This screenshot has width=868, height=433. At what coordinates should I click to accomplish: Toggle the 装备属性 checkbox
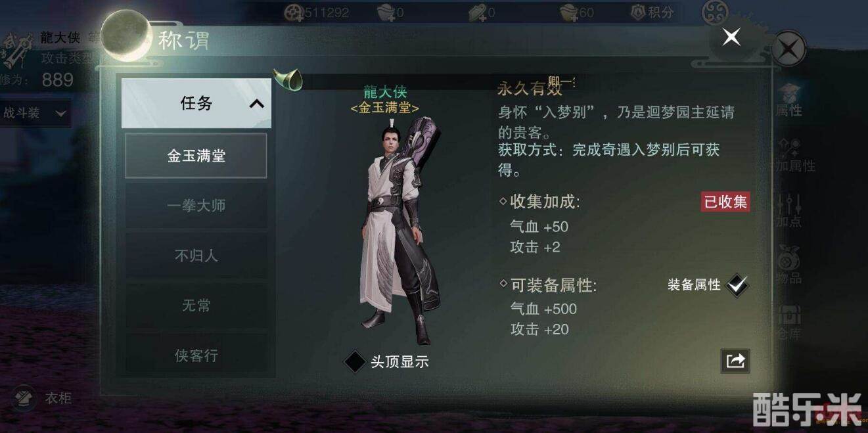click(x=738, y=285)
